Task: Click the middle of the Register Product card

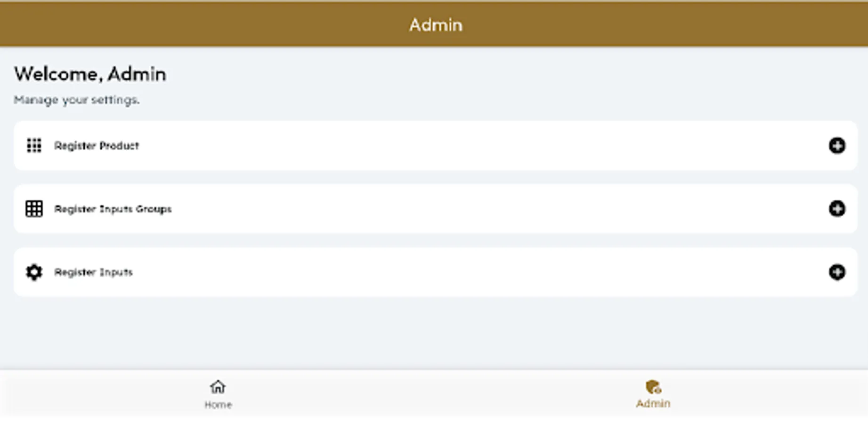Action: [435, 146]
